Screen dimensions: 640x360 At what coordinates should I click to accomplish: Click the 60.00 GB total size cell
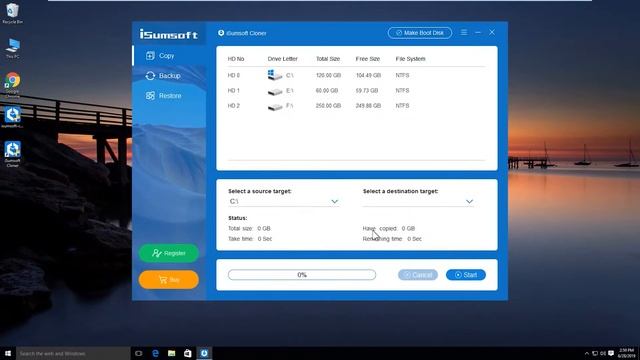[327, 90]
